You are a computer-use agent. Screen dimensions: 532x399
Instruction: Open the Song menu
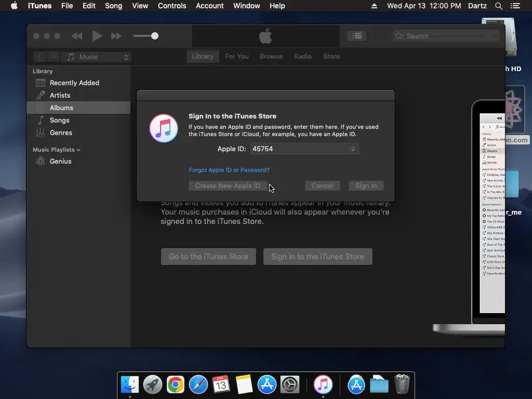click(114, 6)
